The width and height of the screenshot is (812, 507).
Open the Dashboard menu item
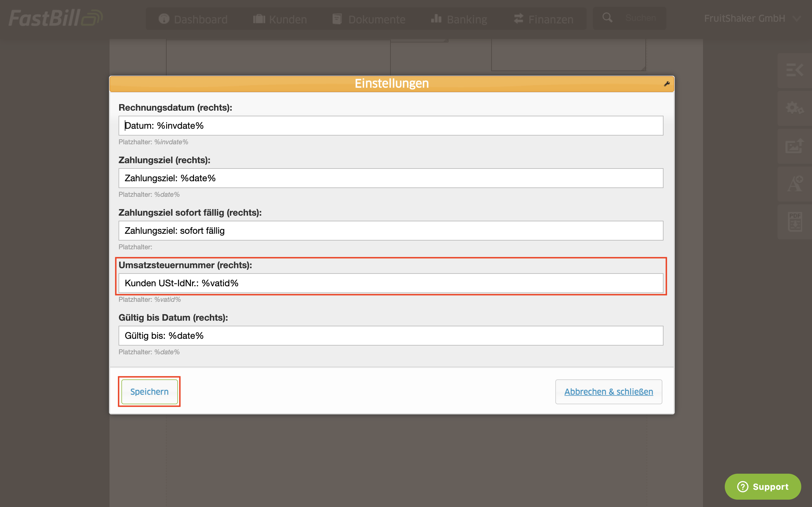[193, 19]
